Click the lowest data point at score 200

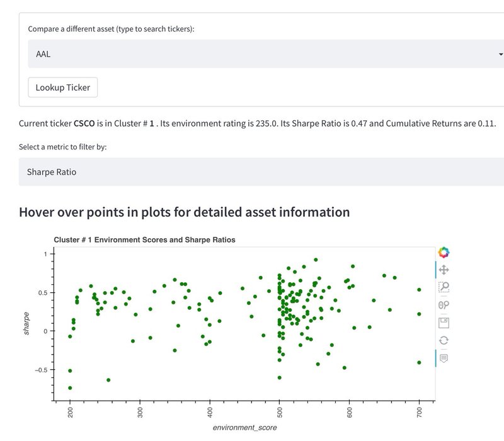[70, 388]
